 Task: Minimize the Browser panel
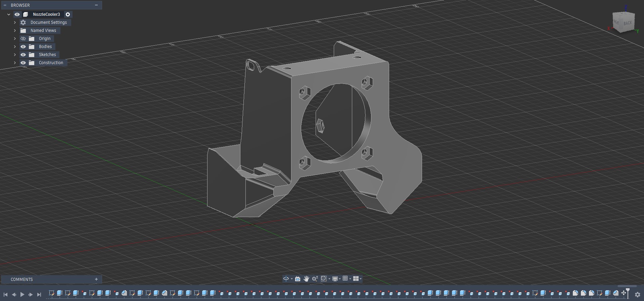click(x=96, y=5)
